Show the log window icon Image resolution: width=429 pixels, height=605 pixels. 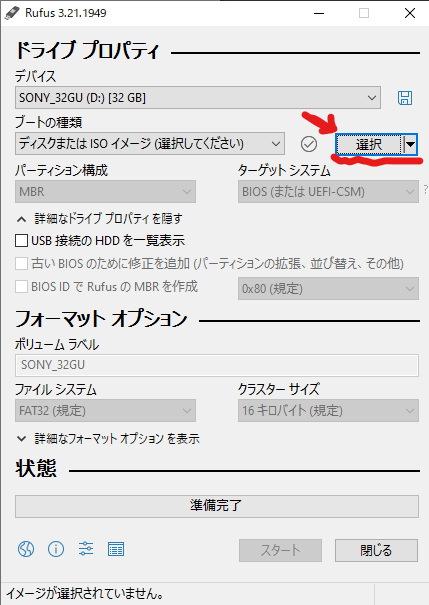[x=116, y=549]
